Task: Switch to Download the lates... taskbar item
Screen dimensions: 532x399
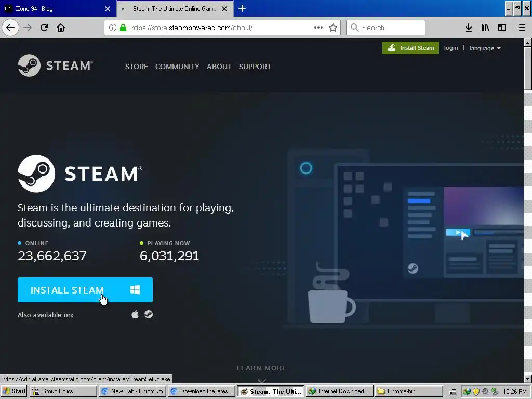Action: point(202,391)
